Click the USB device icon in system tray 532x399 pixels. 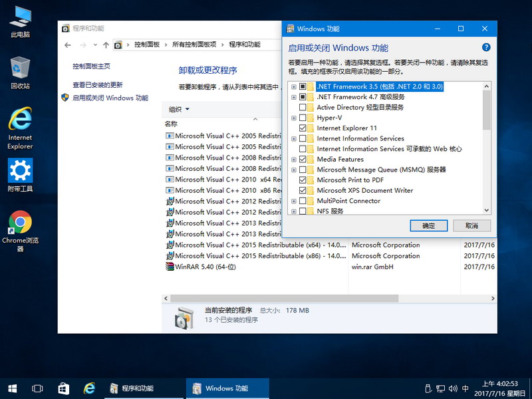[x=428, y=388]
